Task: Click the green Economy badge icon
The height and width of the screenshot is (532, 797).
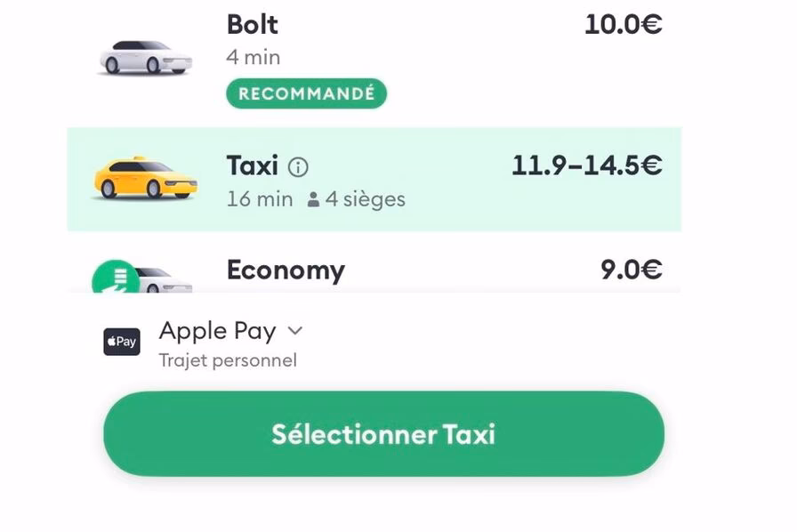Action: (x=116, y=277)
